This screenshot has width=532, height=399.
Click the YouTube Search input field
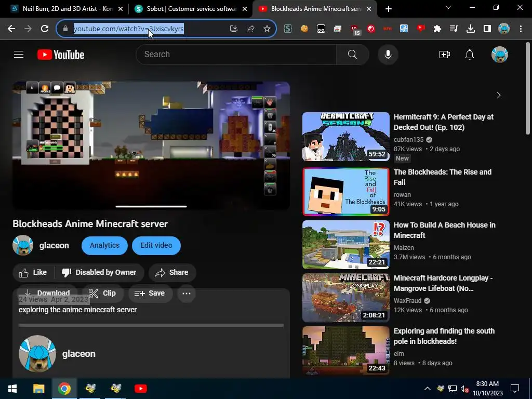pos(236,54)
